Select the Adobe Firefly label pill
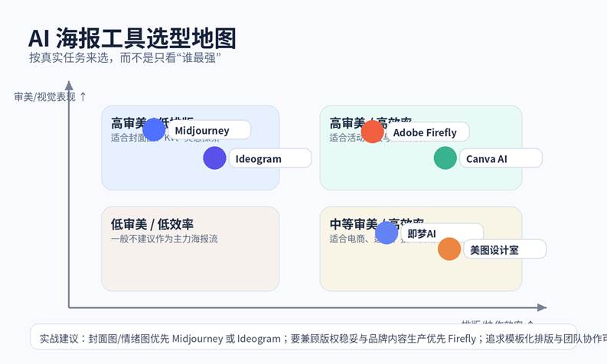The height and width of the screenshot is (364, 607). 427,132
